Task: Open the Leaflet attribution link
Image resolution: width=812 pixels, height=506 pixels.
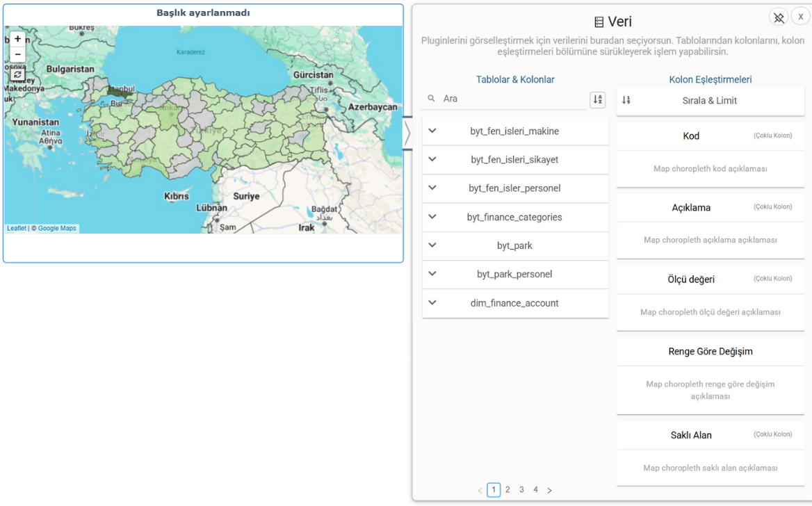Action: point(16,229)
